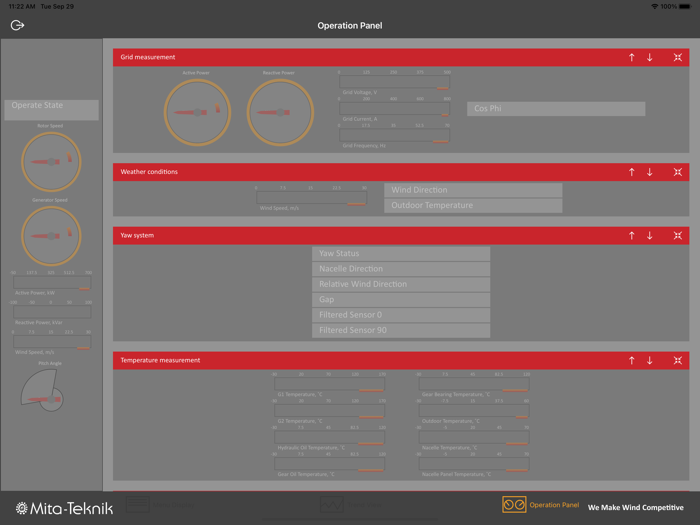Screen dimensions: 700x525
Task: Tap the Rotor Speed dial gauge
Action: [51, 162]
